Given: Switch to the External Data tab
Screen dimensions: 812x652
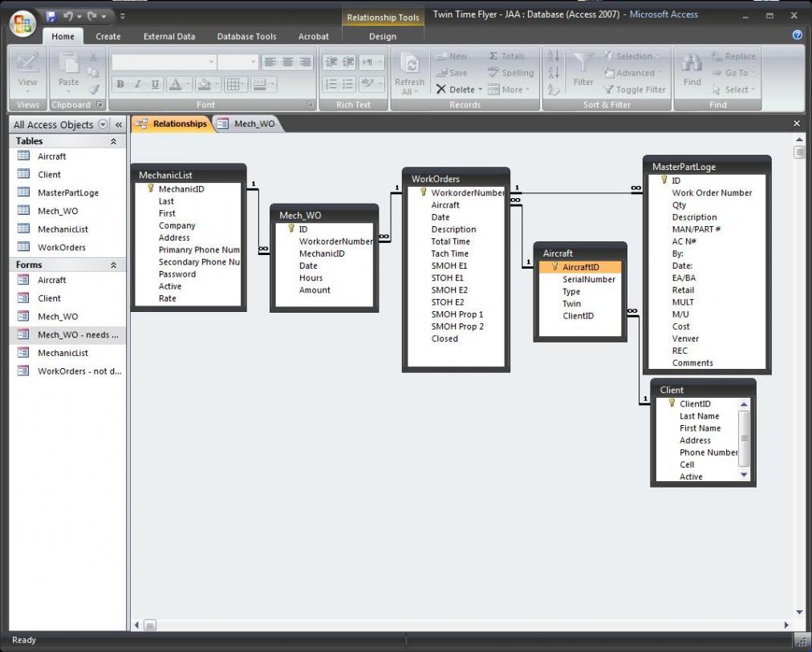Looking at the screenshot, I should pos(169,36).
